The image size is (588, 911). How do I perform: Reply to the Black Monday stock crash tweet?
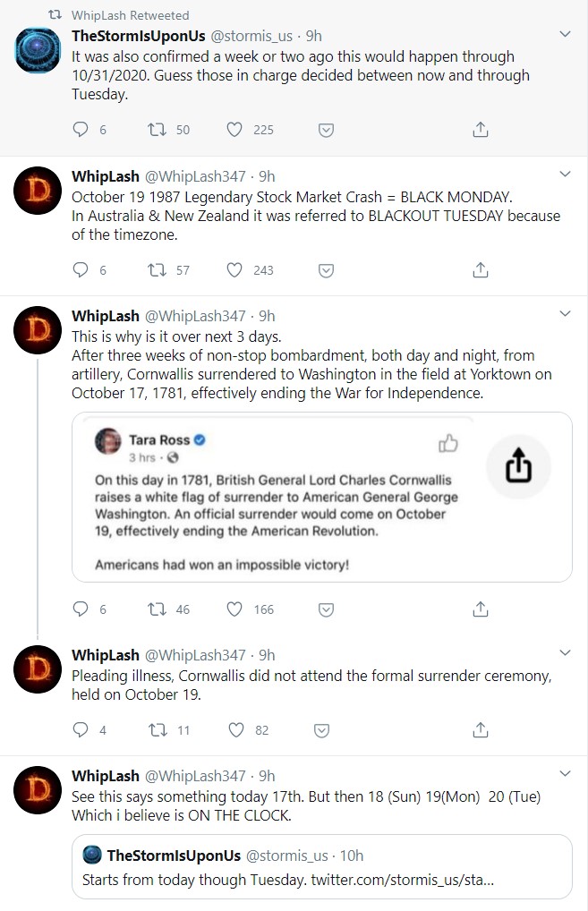point(81,269)
